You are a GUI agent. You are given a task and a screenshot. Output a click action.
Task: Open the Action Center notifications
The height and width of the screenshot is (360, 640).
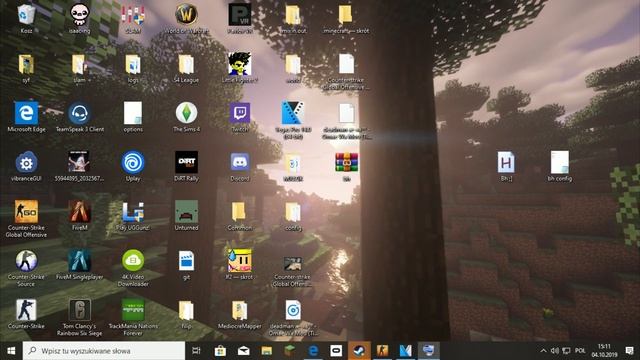pos(629,351)
